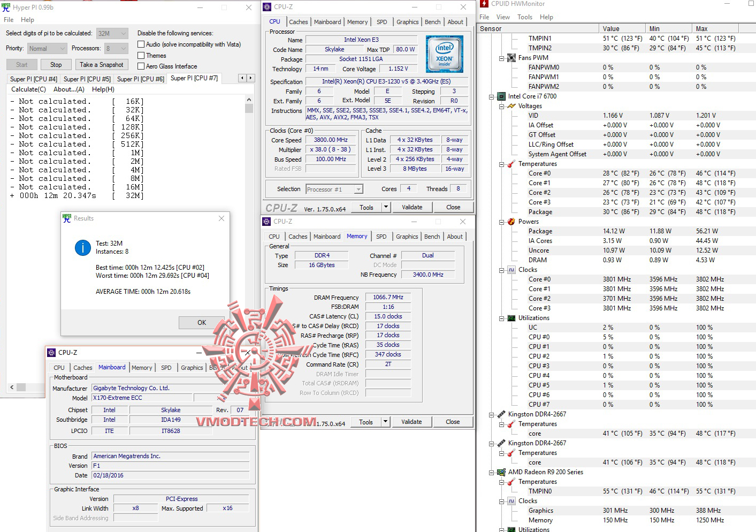Screen dimensions: 756x532
Task: Click Close in the CPU-Z Memory window
Action: [x=453, y=422]
